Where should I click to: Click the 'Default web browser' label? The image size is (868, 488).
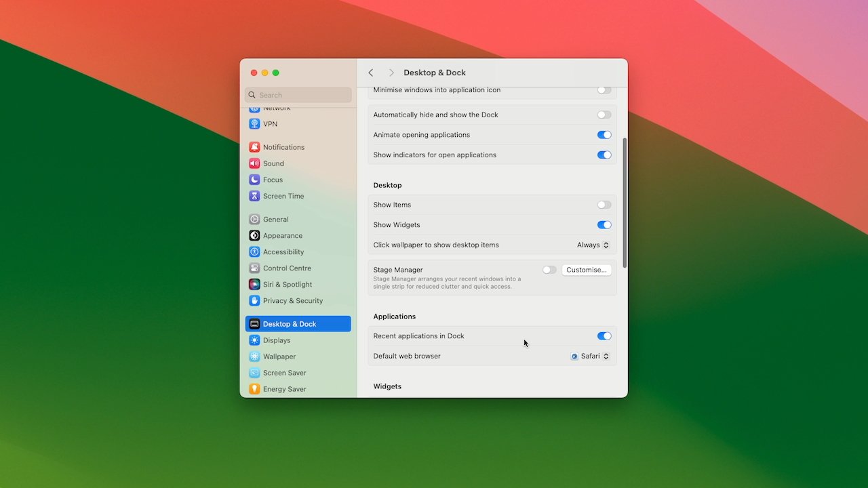[407, 356]
